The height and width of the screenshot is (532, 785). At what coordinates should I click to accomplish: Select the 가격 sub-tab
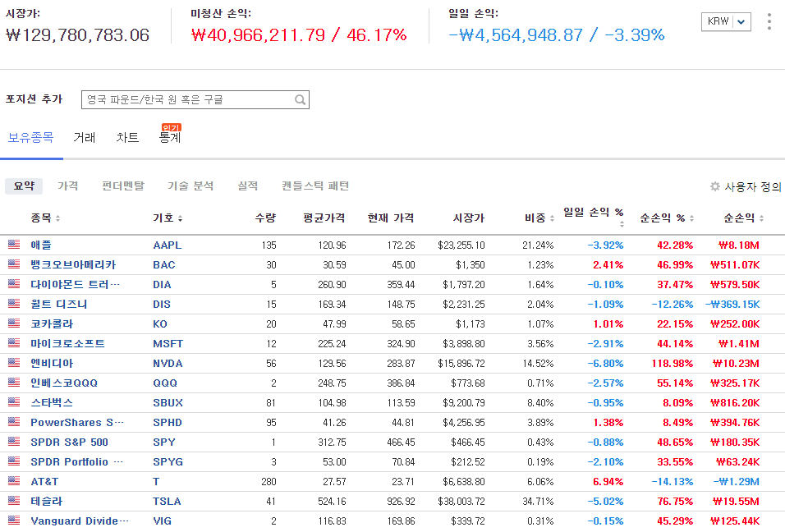click(67, 186)
